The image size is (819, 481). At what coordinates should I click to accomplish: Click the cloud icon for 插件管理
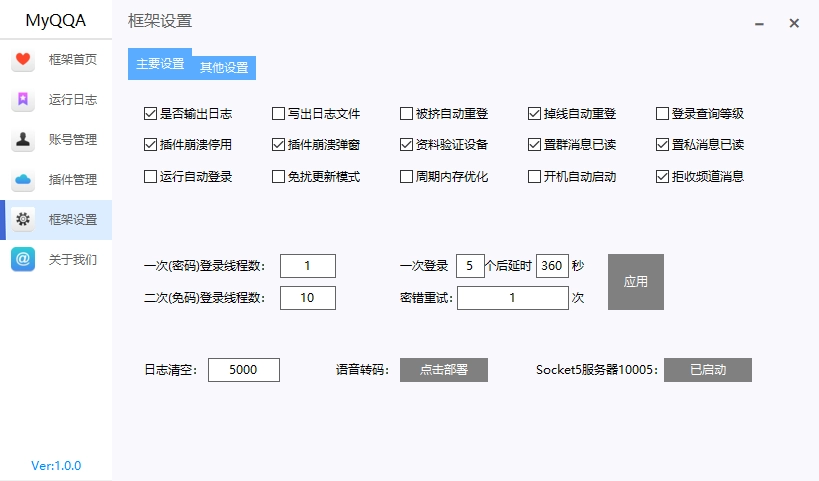pos(24,180)
